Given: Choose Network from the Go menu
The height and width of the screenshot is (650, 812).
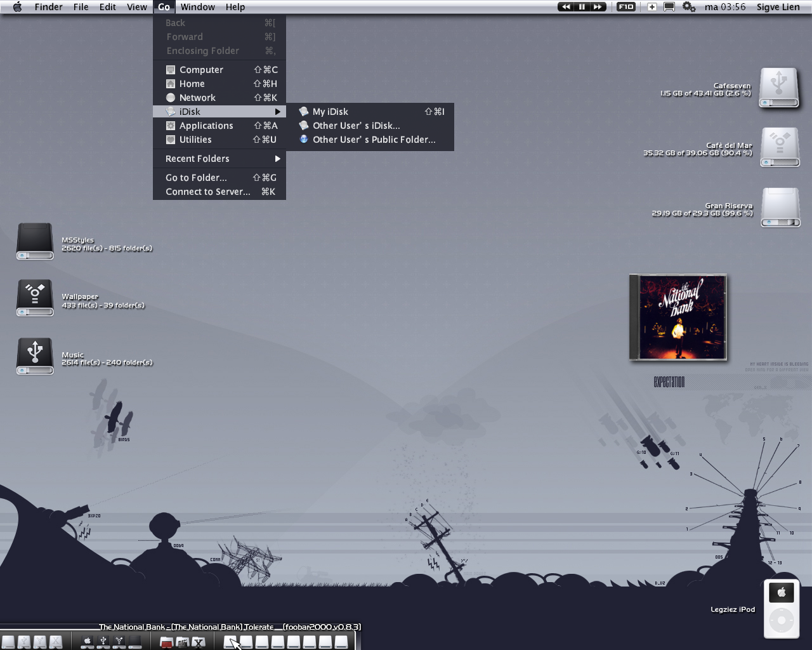Looking at the screenshot, I should tap(219, 98).
